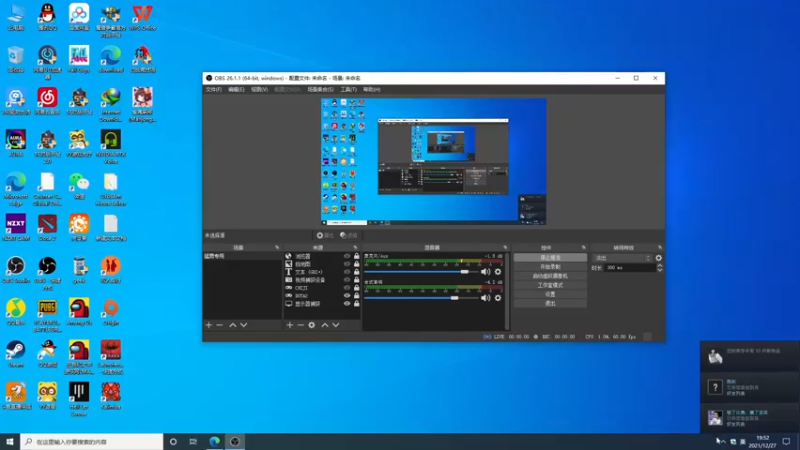Viewport: 800px width, 450px height.
Task: Open source properties gear below sources list
Action: (x=312, y=325)
